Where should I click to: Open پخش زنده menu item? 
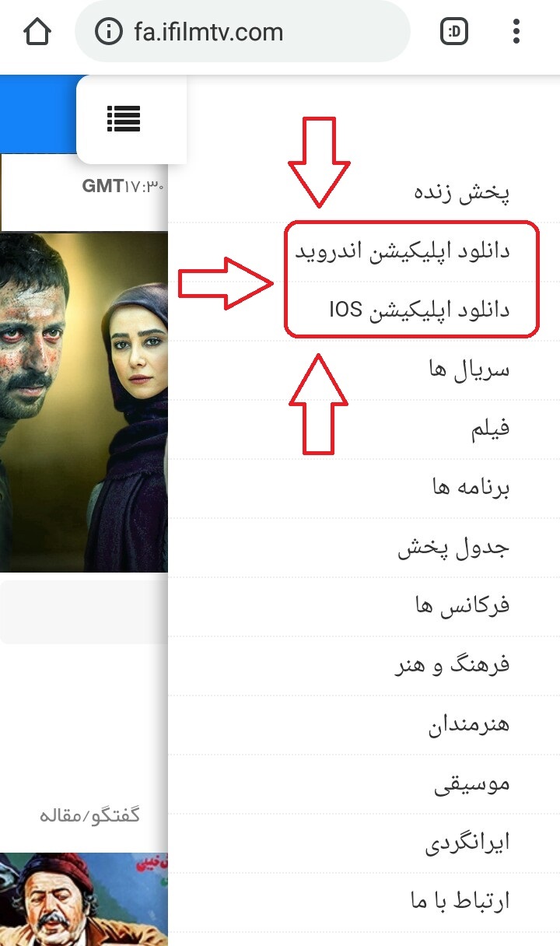364,192
